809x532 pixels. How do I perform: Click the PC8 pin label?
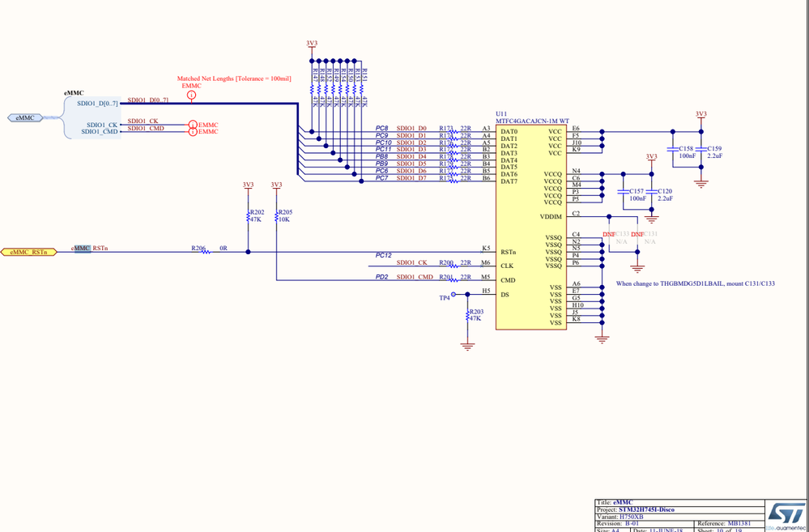click(x=381, y=128)
